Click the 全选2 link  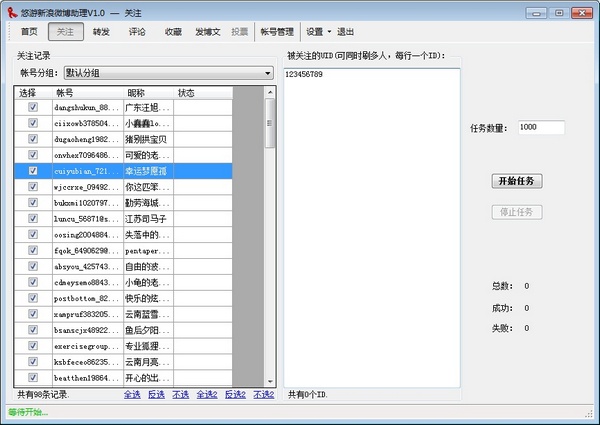pos(207,394)
